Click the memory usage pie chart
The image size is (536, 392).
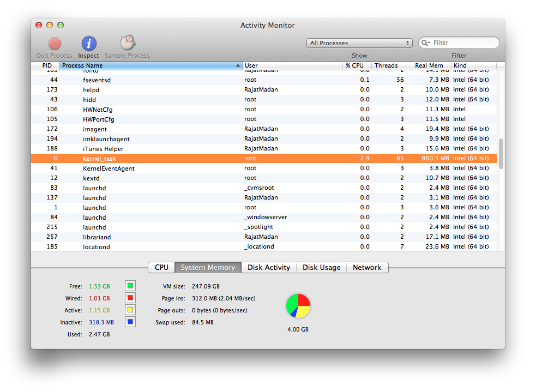coord(298,306)
